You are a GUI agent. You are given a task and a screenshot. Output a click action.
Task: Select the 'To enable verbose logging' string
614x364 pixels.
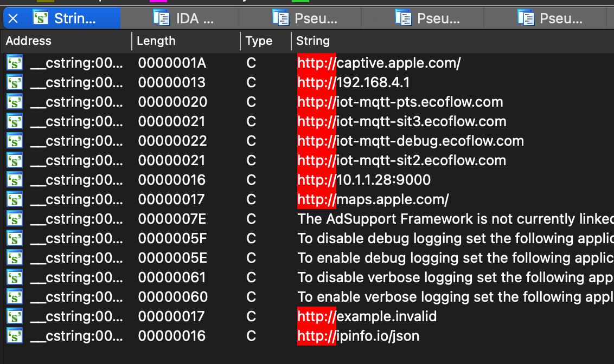(456, 297)
